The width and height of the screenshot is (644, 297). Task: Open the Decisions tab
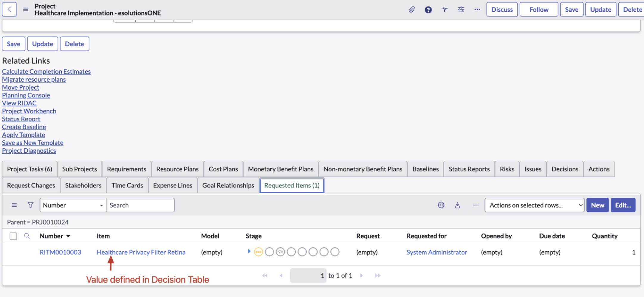[565, 169]
